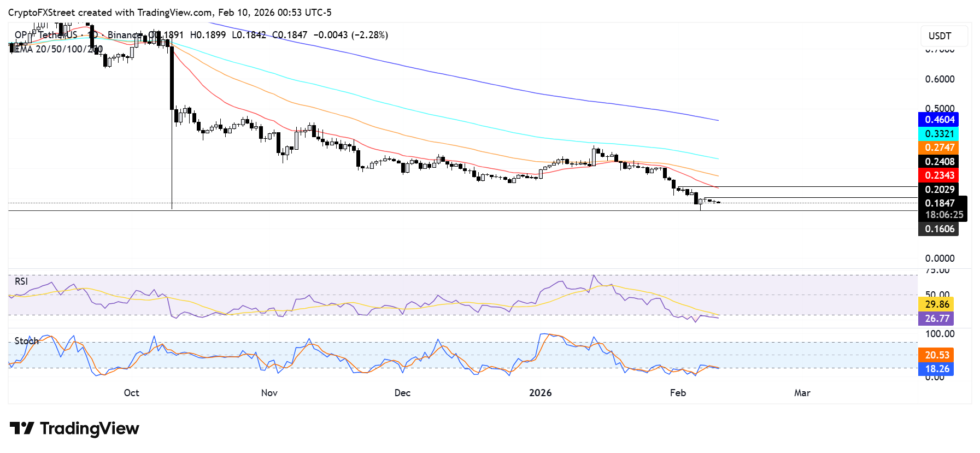Viewport: 980px width, 453px height.
Task: Click the black 0.2408 price level tag
Action: [x=938, y=162]
